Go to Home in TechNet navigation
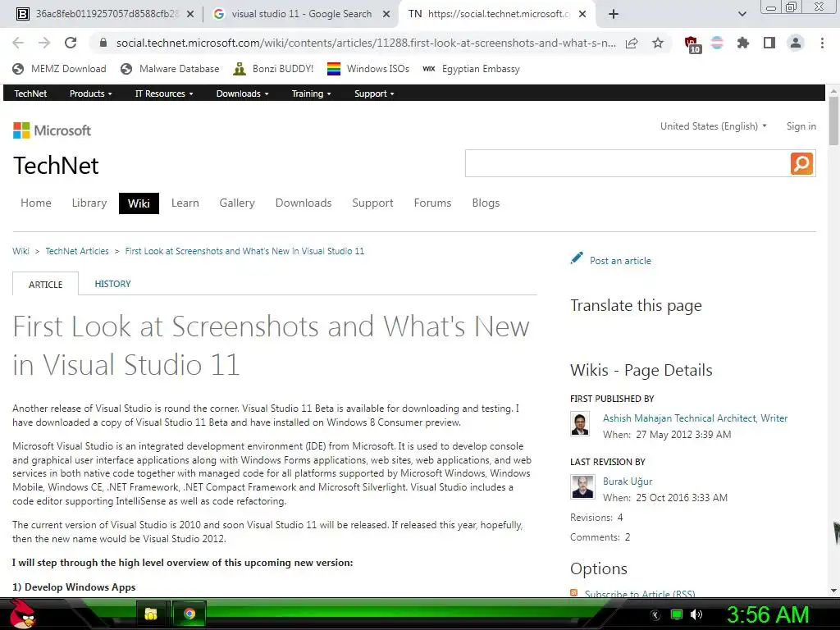The height and width of the screenshot is (630, 840). point(36,203)
